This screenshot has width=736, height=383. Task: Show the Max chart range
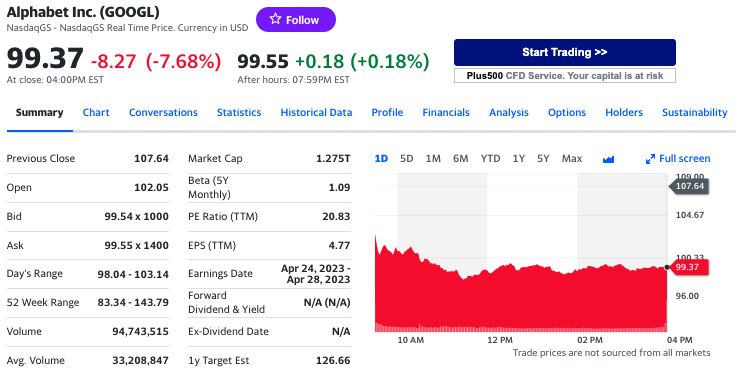pyautogui.click(x=572, y=159)
